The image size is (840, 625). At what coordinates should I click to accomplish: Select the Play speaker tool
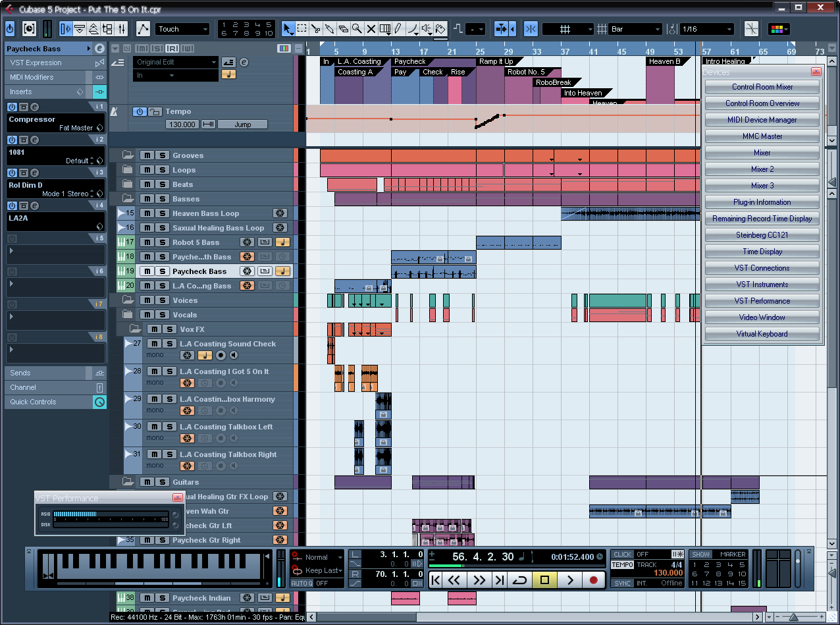pyautogui.click(x=427, y=29)
